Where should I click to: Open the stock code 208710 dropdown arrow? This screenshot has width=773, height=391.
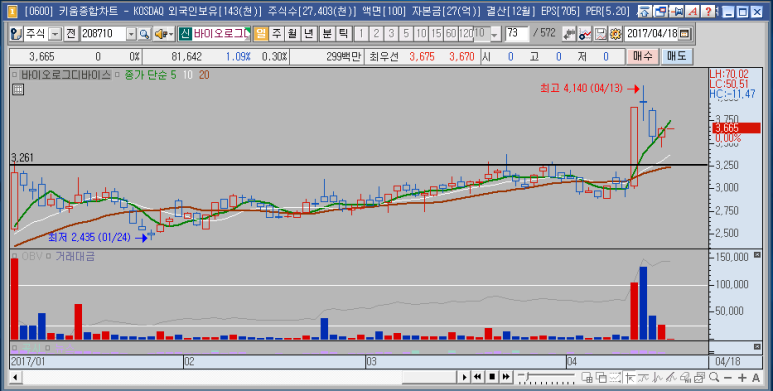131,34
